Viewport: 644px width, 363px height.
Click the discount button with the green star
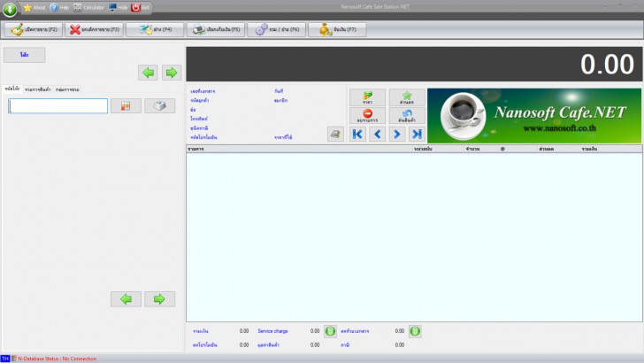(407, 98)
